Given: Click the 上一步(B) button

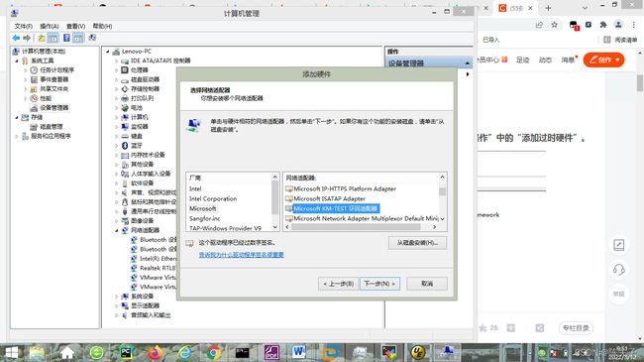Looking at the screenshot, I should coord(339,284).
